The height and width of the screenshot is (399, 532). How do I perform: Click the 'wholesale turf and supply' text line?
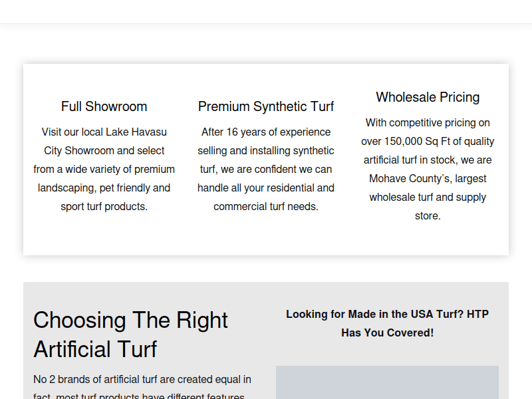(x=428, y=197)
